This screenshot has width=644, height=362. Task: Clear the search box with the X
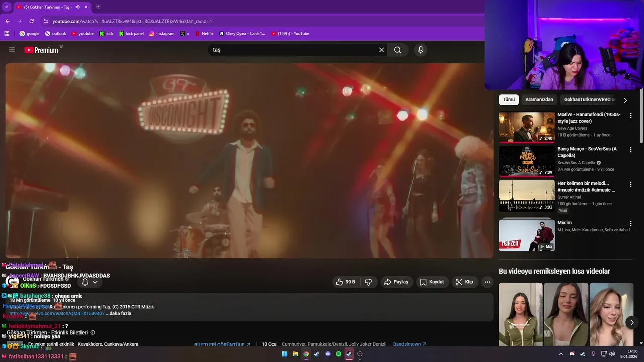[381, 50]
